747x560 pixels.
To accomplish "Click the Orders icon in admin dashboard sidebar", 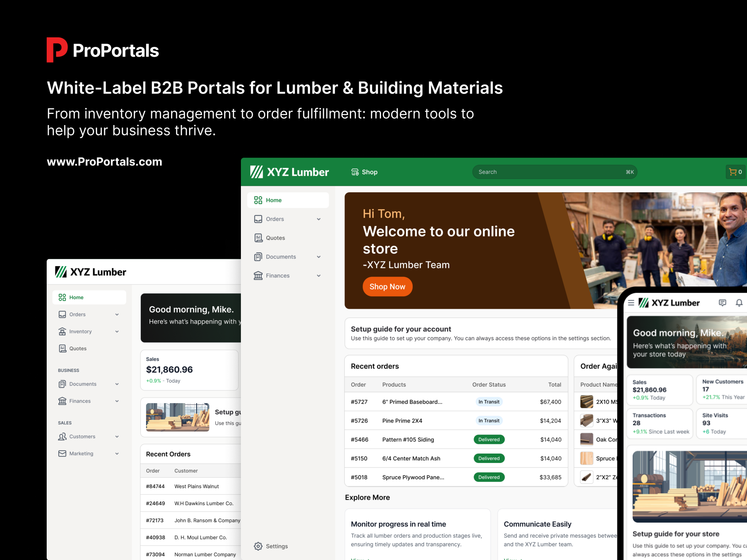I will point(62,314).
